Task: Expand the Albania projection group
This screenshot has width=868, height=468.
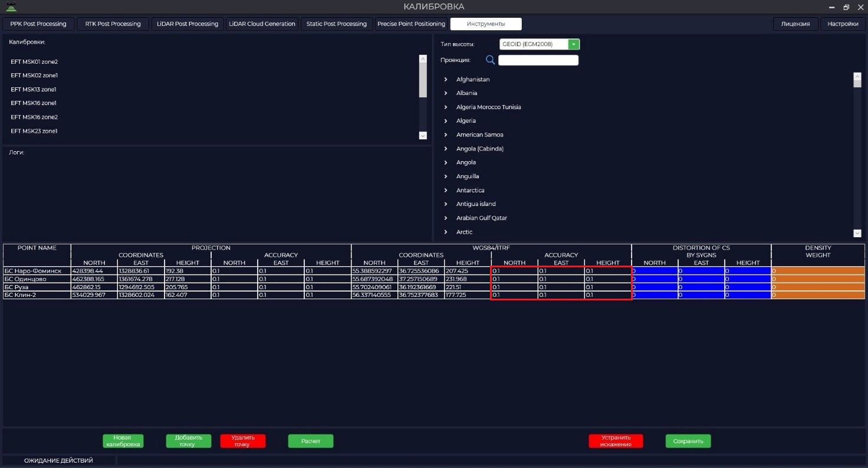Action: (446, 93)
